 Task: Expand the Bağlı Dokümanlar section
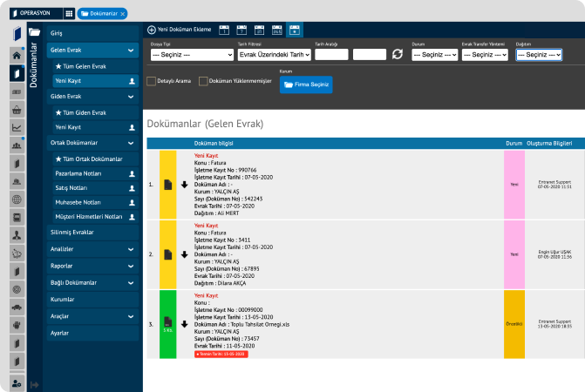click(x=92, y=283)
